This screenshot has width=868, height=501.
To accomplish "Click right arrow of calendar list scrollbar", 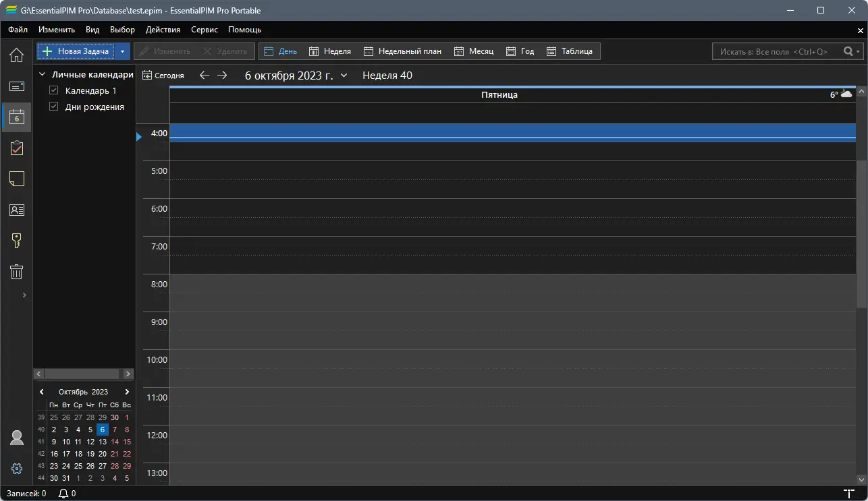I will (129, 374).
